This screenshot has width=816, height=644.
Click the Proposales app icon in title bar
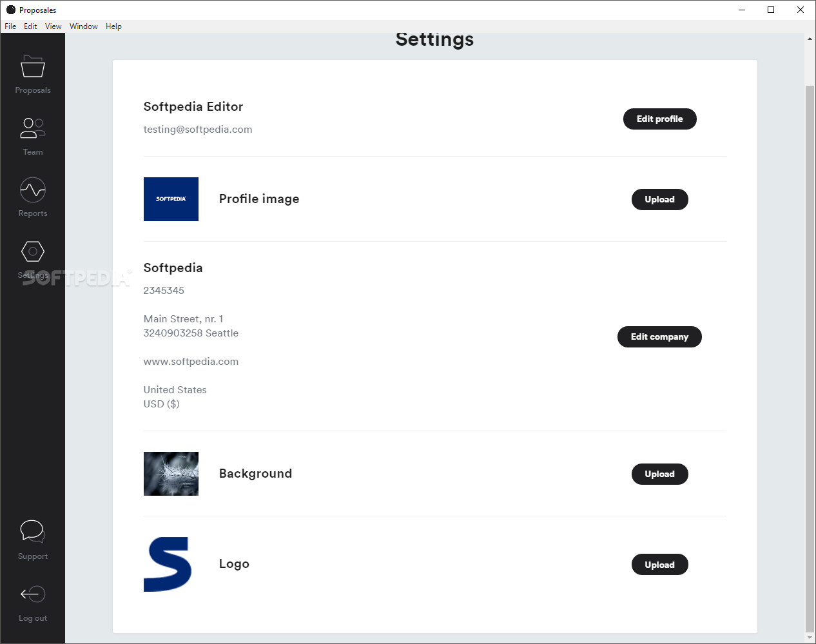coord(11,10)
